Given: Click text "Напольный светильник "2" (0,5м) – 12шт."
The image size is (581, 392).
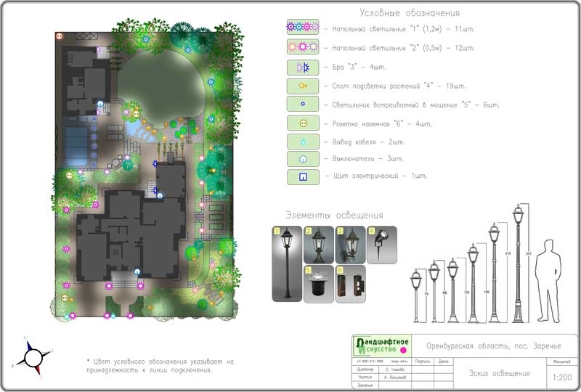Looking at the screenshot, I should pyautogui.click(x=403, y=48).
